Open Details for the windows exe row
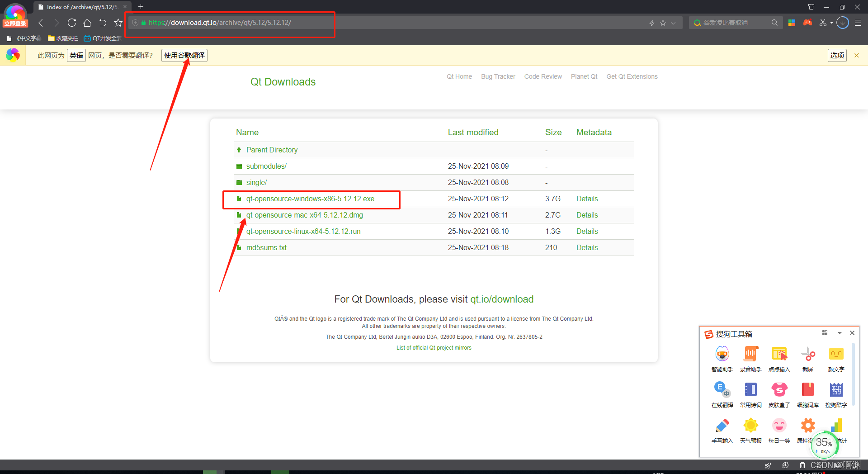The width and height of the screenshot is (868, 474). [587, 199]
